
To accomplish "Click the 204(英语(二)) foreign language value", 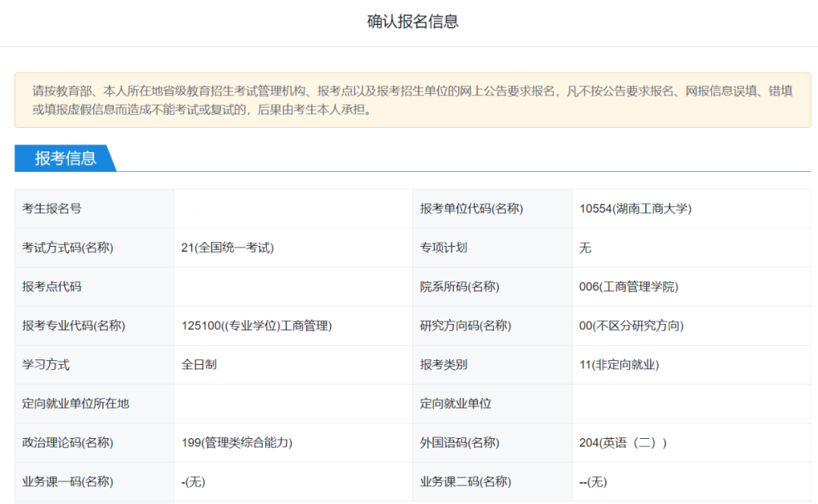I will [623, 443].
